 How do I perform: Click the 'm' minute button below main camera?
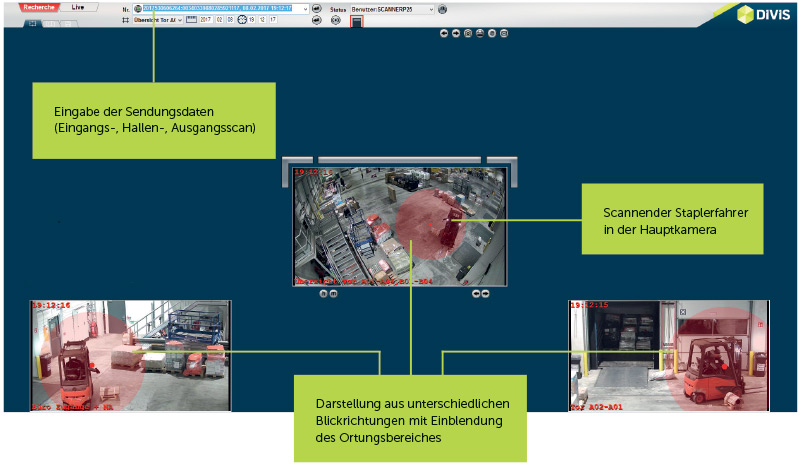coord(333,294)
